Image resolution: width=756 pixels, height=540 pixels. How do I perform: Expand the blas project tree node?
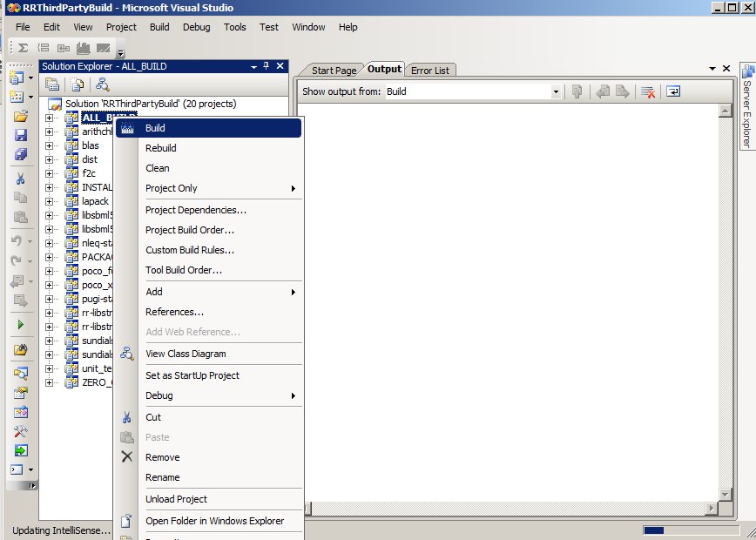point(50,145)
